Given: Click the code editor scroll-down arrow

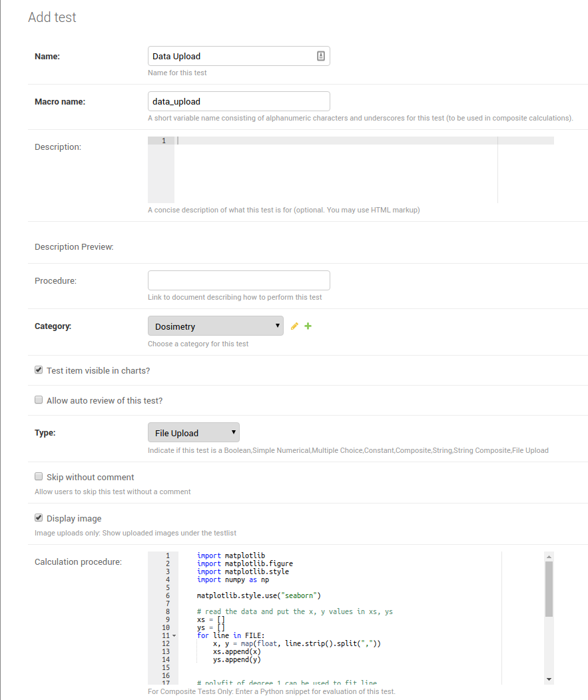Looking at the screenshot, I should [549, 679].
